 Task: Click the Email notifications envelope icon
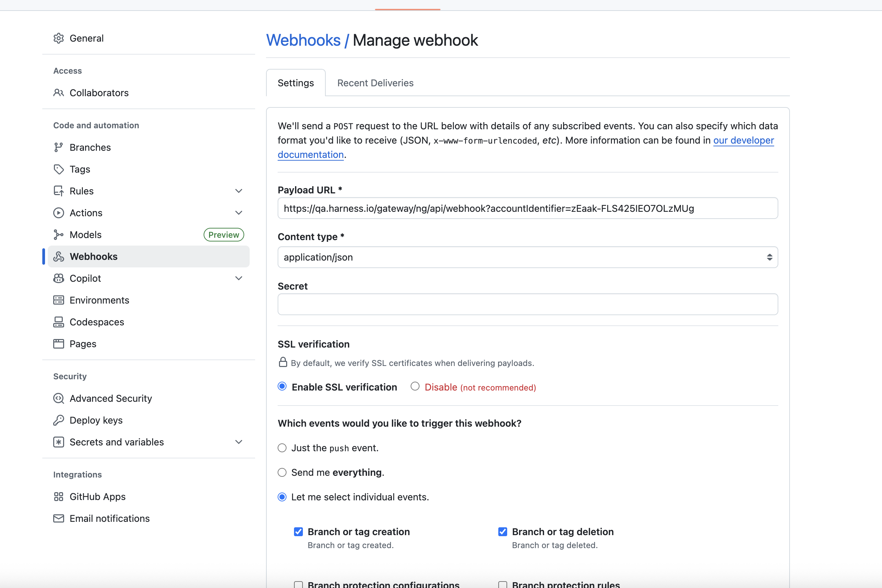[x=59, y=518]
